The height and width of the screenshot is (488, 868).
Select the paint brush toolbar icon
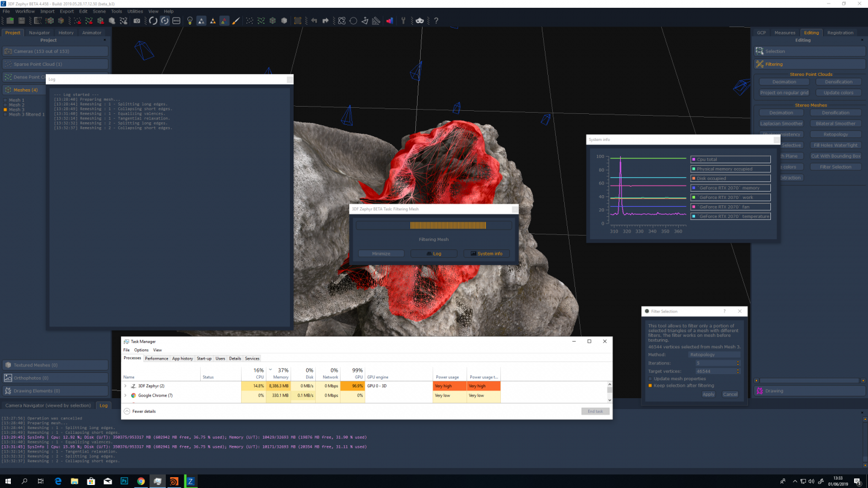[x=236, y=20]
